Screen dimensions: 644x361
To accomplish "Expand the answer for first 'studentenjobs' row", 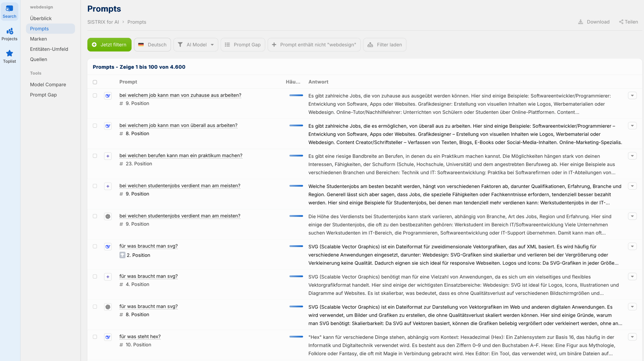I will (x=632, y=186).
